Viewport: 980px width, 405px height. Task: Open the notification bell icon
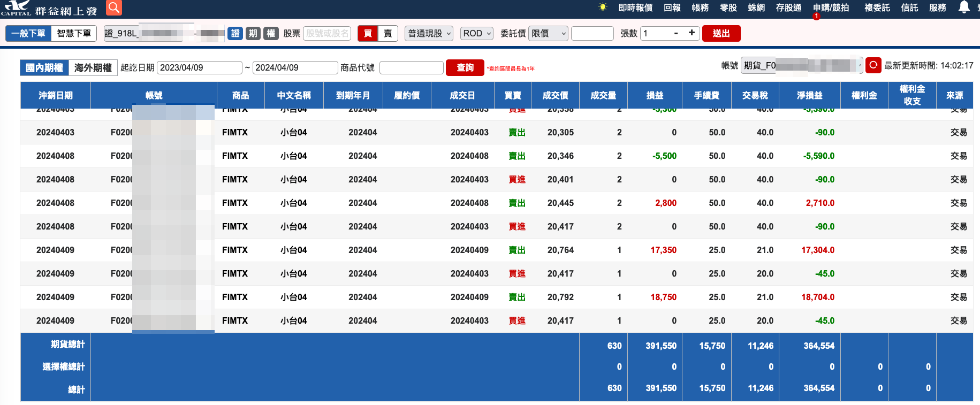(964, 7)
